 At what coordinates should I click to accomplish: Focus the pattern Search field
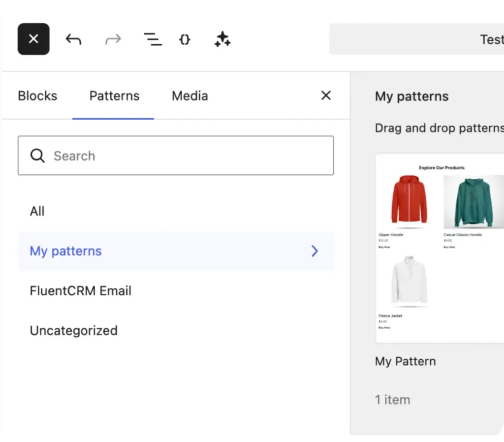(176, 156)
